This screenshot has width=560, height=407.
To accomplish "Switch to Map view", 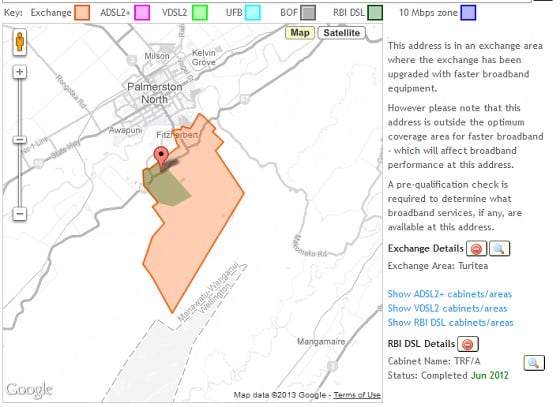I will (x=300, y=33).
